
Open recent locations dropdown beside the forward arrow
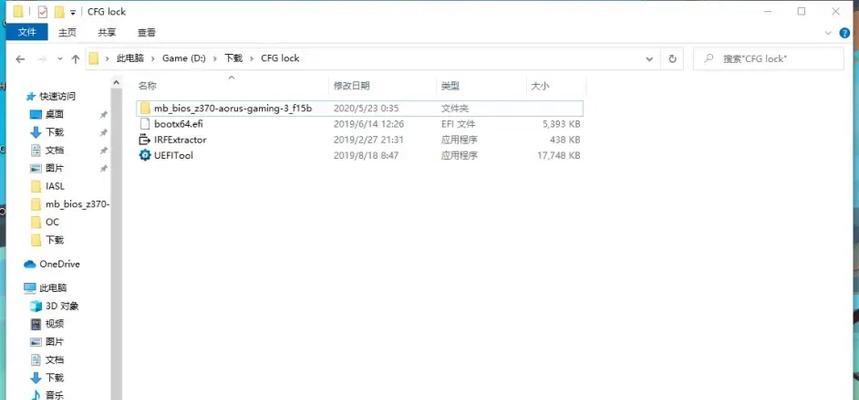click(x=60, y=59)
